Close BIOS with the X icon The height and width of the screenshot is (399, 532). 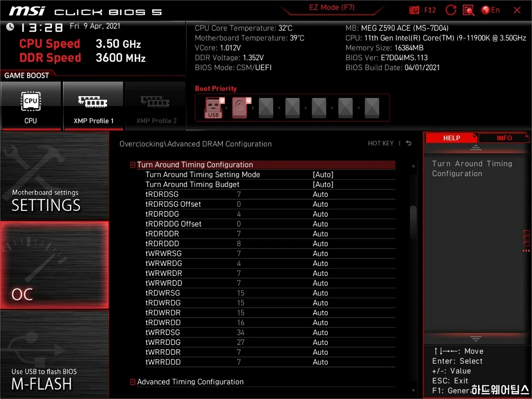coord(517,10)
